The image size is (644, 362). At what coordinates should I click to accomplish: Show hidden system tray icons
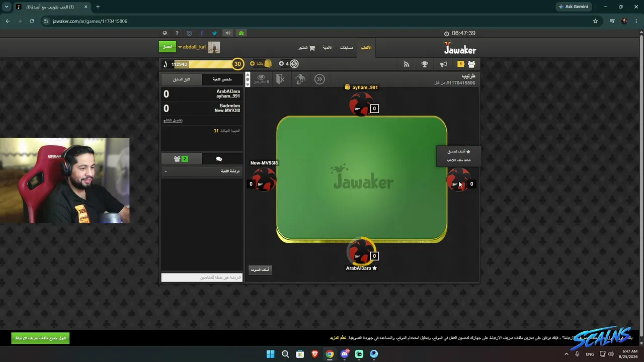(x=566, y=354)
